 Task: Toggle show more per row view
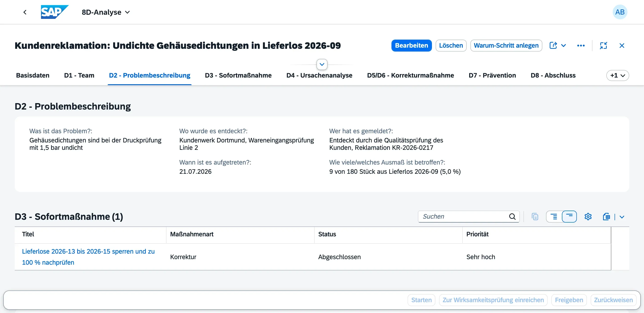tap(554, 216)
